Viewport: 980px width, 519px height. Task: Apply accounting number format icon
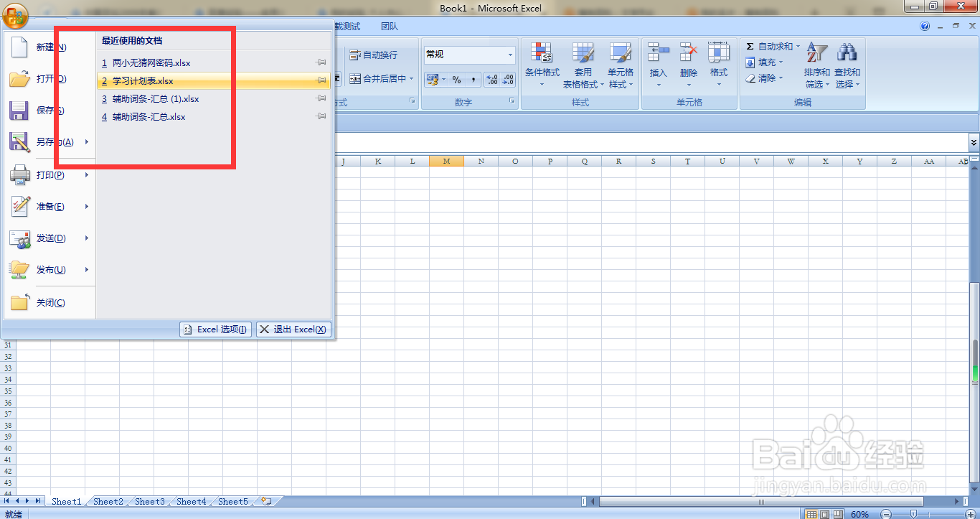[432, 80]
